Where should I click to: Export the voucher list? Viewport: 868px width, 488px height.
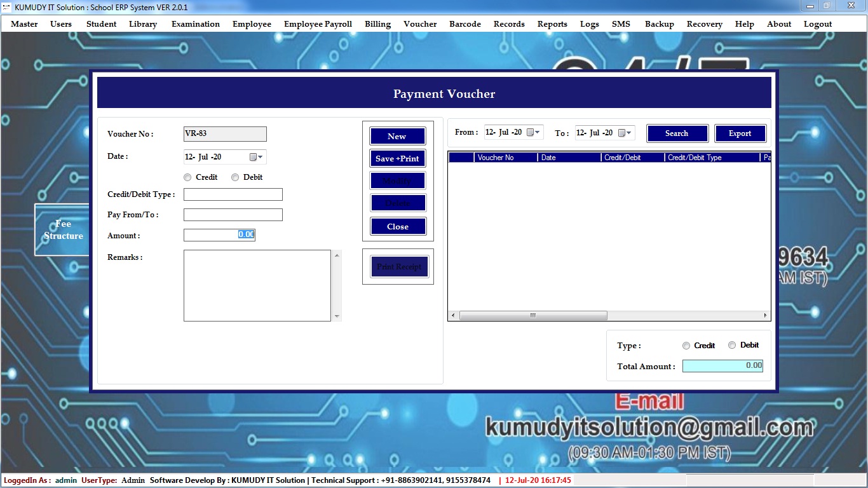[x=740, y=133]
